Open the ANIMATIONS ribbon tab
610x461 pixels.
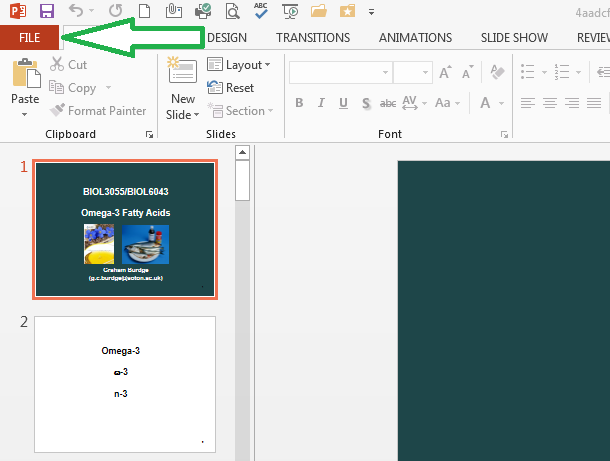tap(415, 38)
